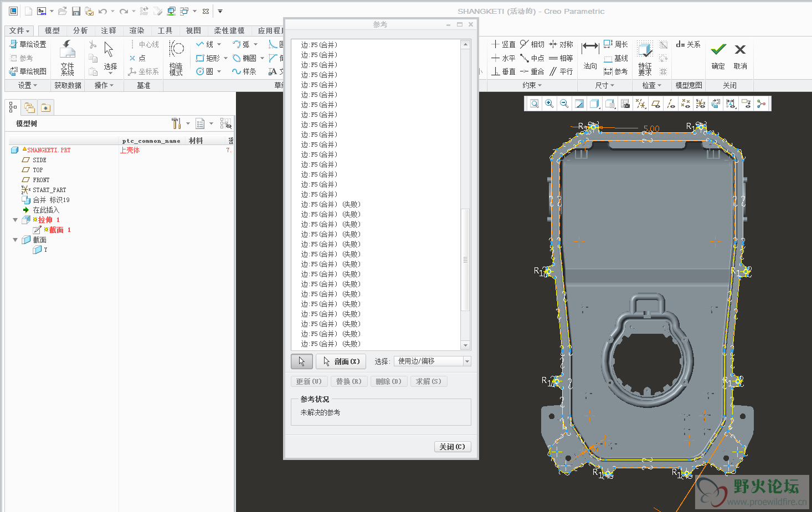The height and width of the screenshot is (512, 812).
Task: Select the START_PART tree item
Action: point(49,190)
